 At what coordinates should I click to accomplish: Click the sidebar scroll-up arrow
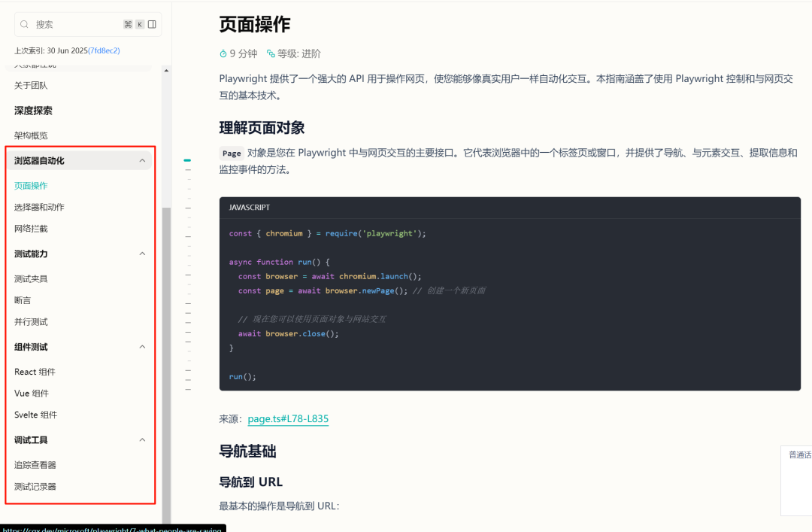(x=166, y=70)
